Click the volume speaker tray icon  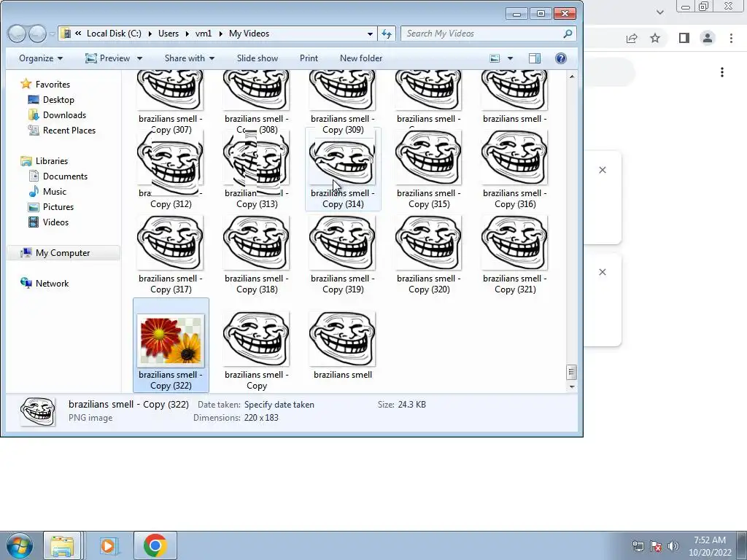[673, 546]
